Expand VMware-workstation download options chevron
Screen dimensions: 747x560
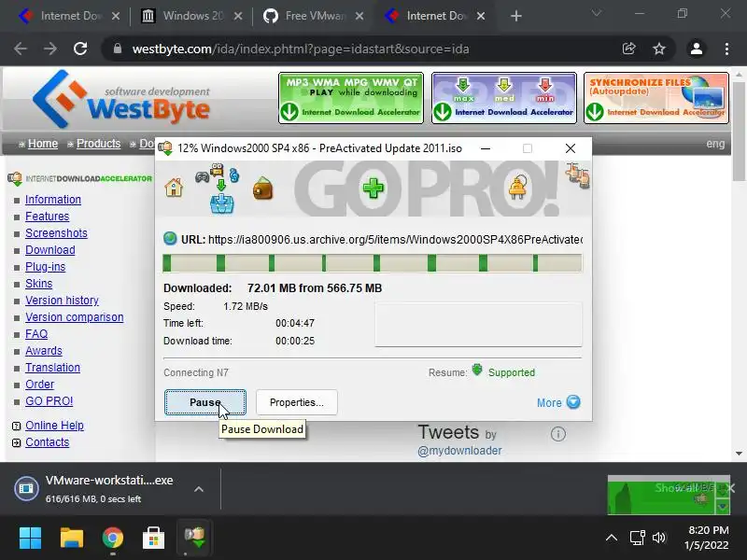[x=199, y=489]
